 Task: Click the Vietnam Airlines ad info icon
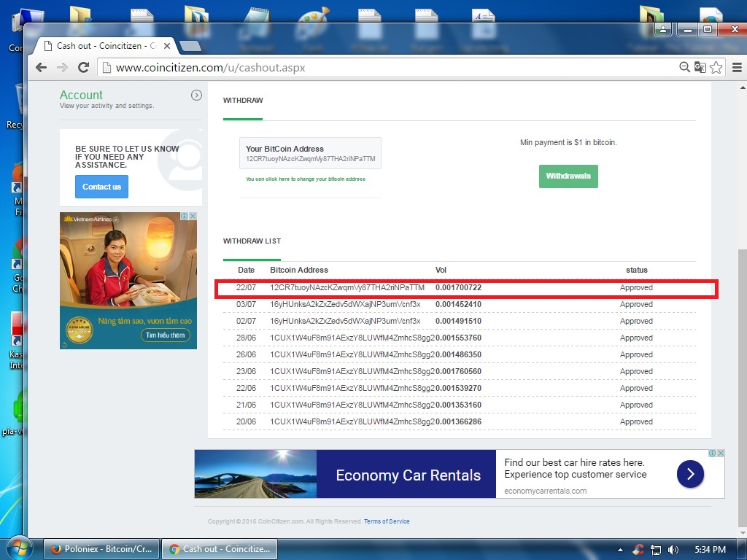click(185, 216)
